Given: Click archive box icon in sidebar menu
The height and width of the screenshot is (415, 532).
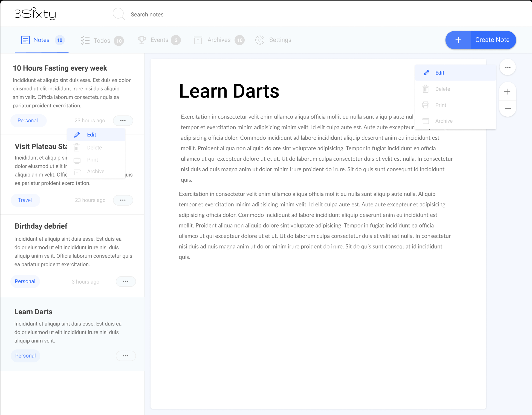Looking at the screenshot, I should 77,172.
